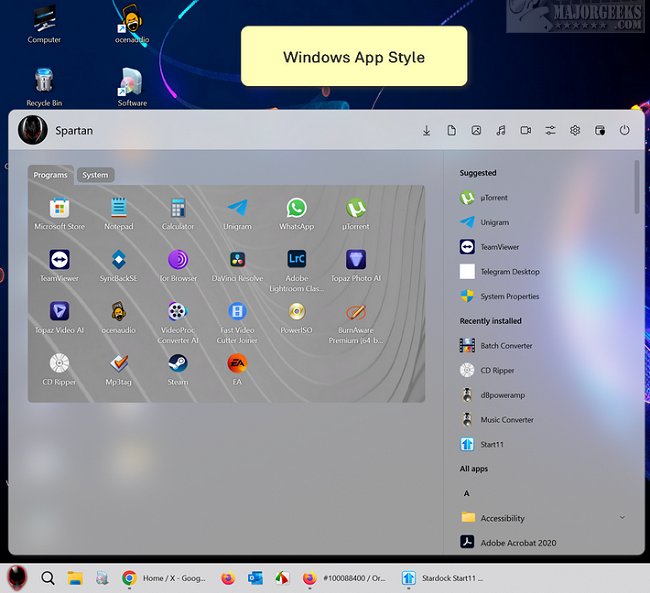Open taskbar Search magnifier

click(48, 578)
